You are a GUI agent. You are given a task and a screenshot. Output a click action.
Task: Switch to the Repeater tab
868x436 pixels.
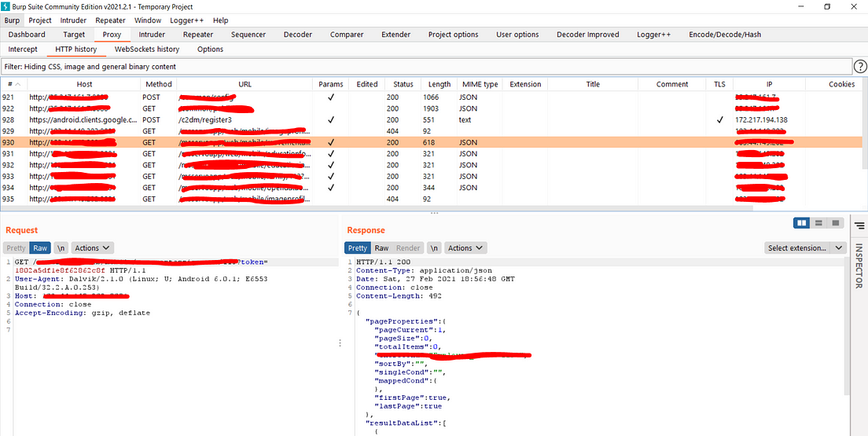[198, 35]
